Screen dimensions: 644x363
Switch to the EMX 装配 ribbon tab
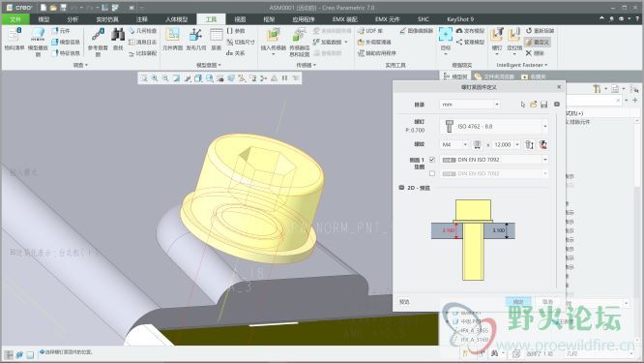(345, 19)
